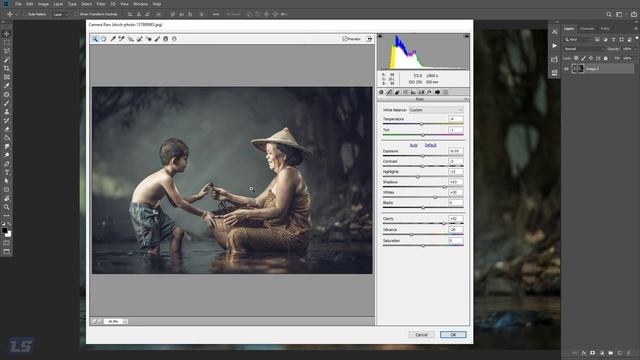Click the Cancel button

tap(421, 335)
